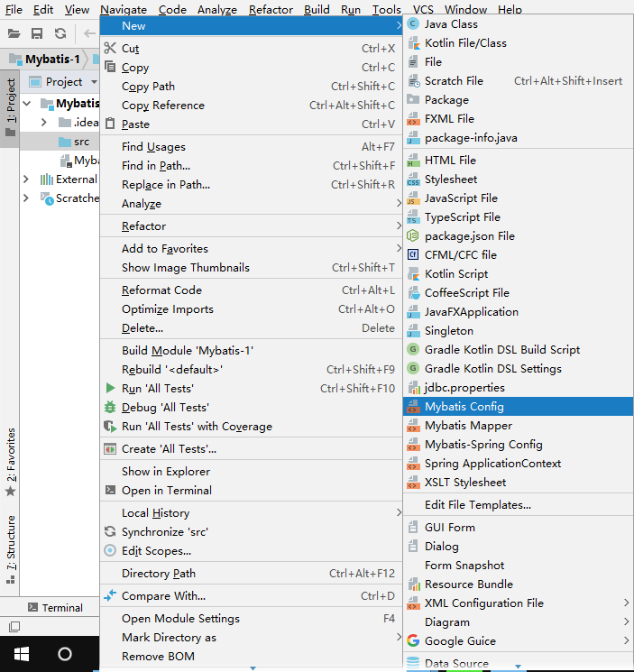The height and width of the screenshot is (672, 634).
Task: Click the Package folder icon
Action: click(x=413, y=99)
